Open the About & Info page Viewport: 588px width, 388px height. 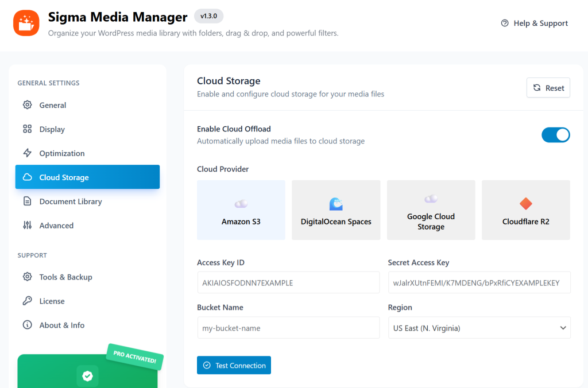pos(28,325)
